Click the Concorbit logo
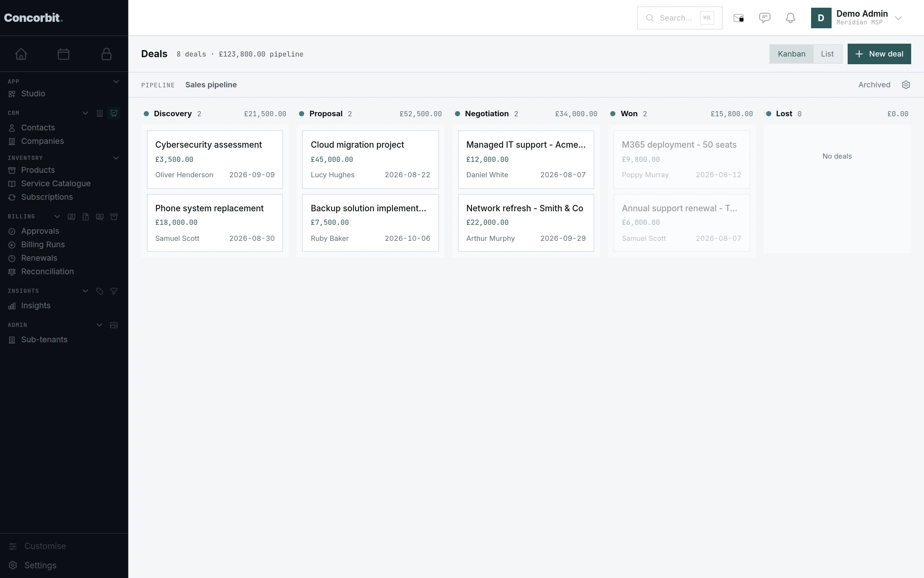The image size is (924, 578). pos(33,18)
